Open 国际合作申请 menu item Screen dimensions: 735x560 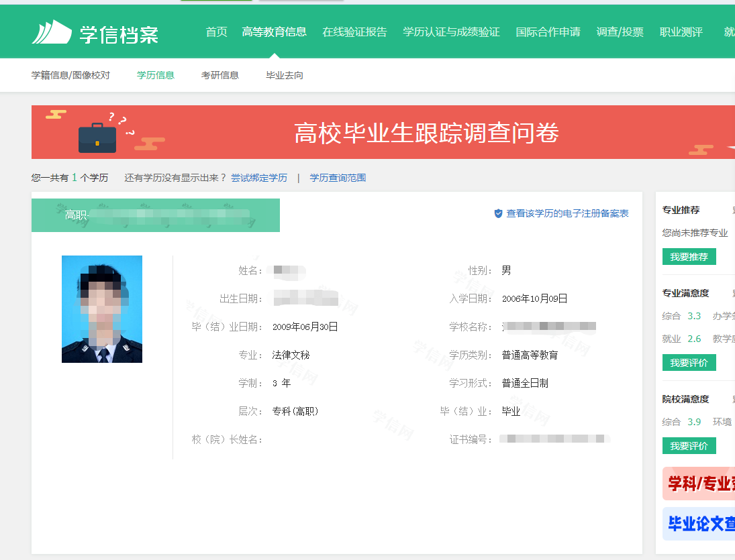tap(548, 31)
